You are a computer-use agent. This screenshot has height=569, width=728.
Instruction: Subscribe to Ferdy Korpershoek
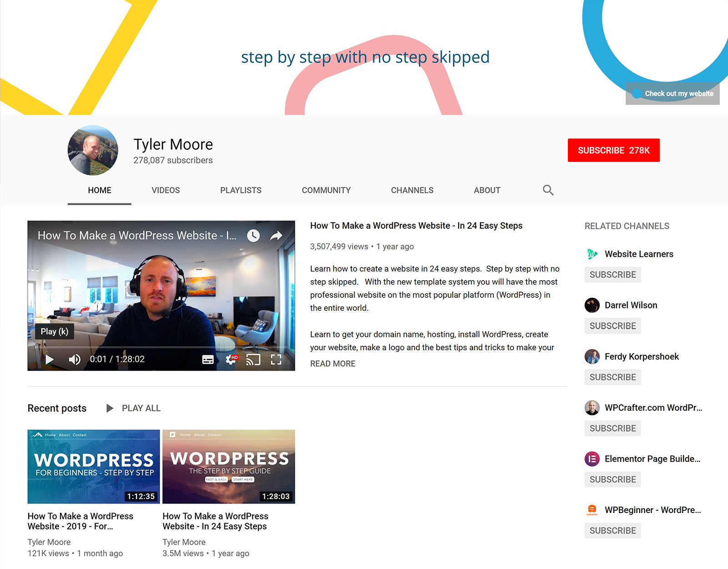pyautogui.click(x=613, y=377)
